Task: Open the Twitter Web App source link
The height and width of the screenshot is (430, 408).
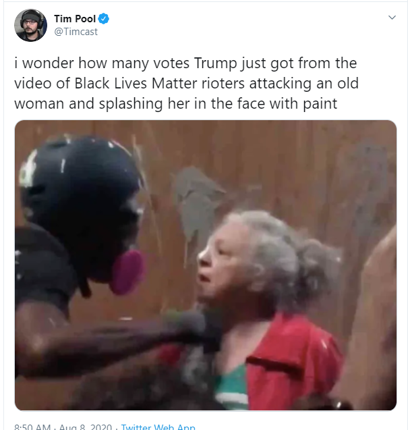Action: [x=158, y=427]
